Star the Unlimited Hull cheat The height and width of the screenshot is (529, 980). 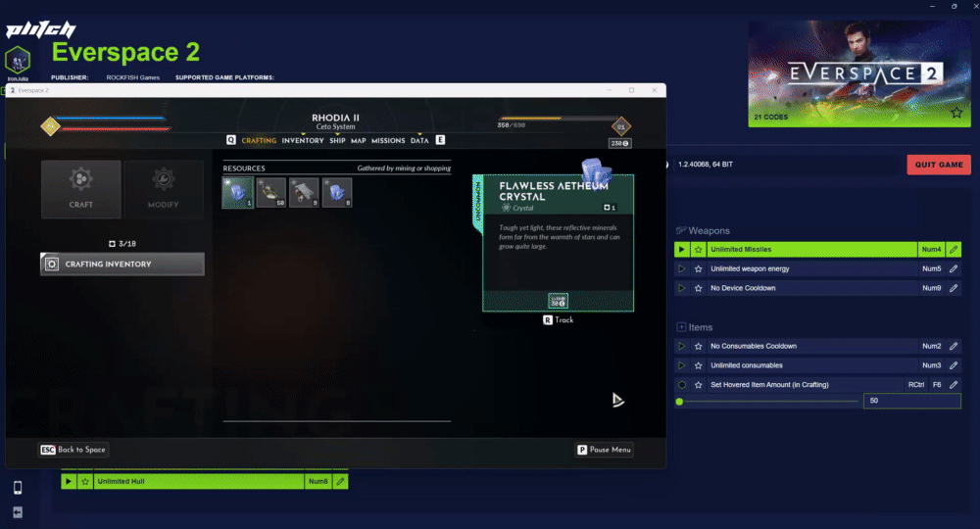(85, 482)
